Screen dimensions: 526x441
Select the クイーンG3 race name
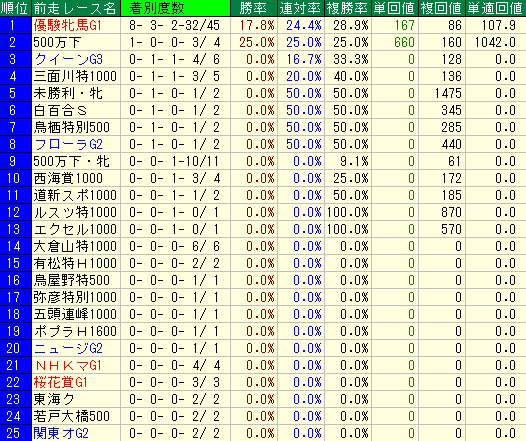68,59
